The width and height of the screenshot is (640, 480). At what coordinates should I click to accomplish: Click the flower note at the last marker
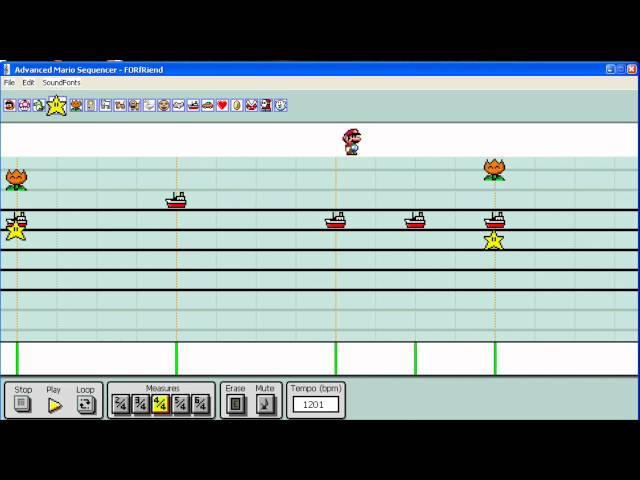coord(494,170)
